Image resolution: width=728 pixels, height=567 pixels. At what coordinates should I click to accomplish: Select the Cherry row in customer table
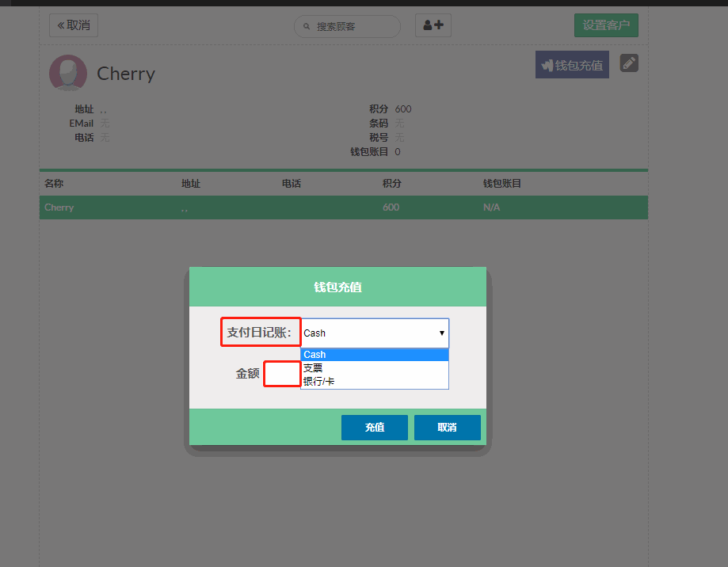click(343, 207)
